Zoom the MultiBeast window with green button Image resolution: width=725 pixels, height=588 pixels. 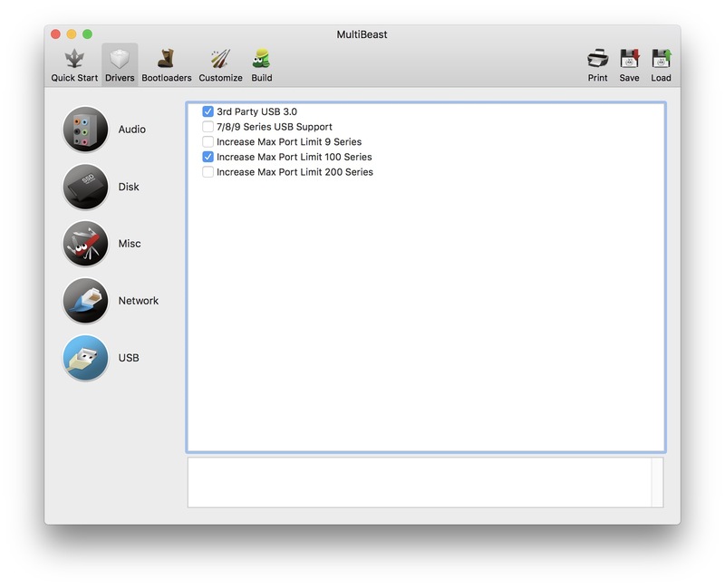pos(87,34)
